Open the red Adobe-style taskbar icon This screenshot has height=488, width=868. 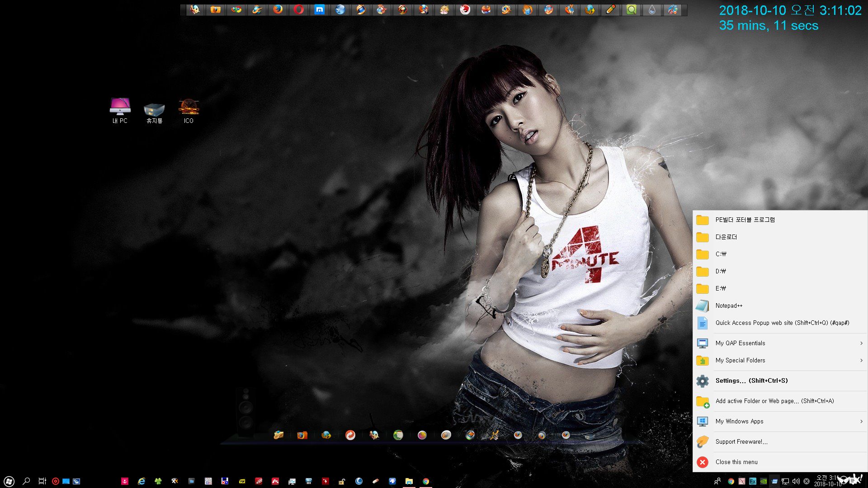click(275, 481)
